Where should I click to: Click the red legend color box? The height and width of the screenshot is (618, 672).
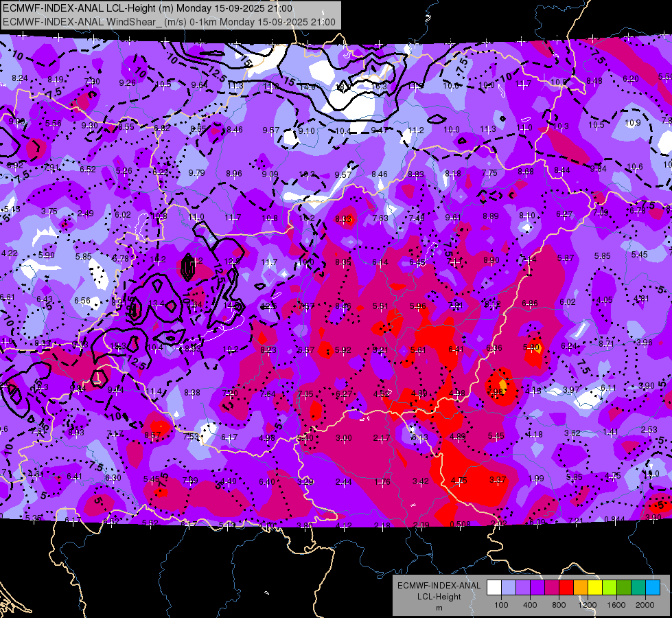pos(566,588)
